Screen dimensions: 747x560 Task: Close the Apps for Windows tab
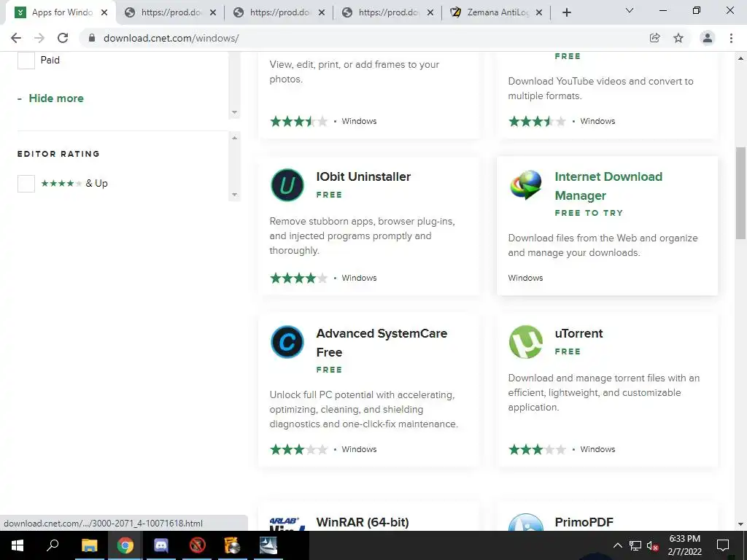[x=104, y=13]
